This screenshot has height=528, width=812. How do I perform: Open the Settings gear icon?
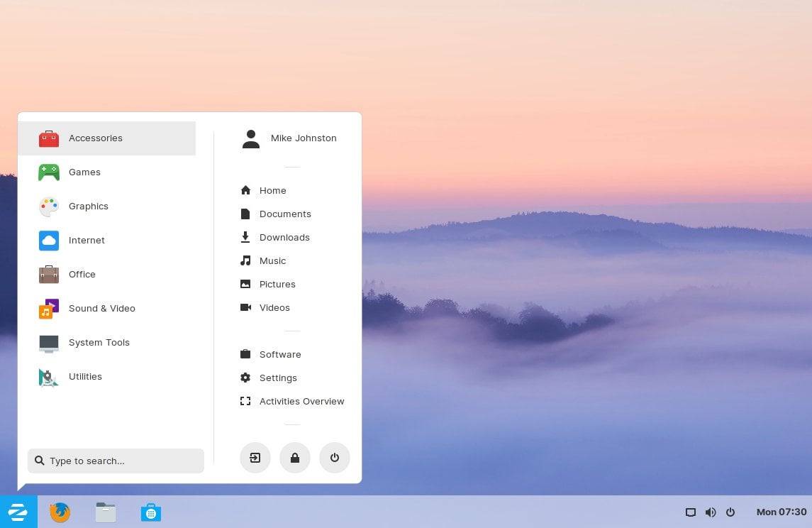pyautogui.click(x=245, y=378)
